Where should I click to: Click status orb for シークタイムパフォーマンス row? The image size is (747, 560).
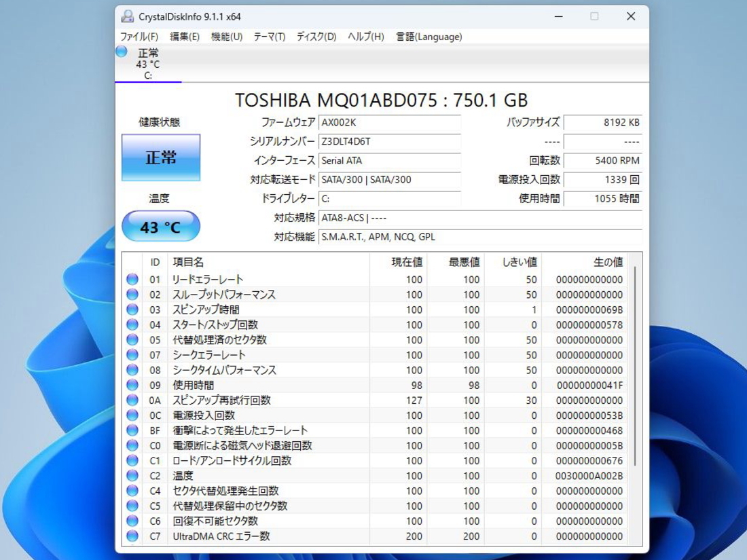[132, 370]
